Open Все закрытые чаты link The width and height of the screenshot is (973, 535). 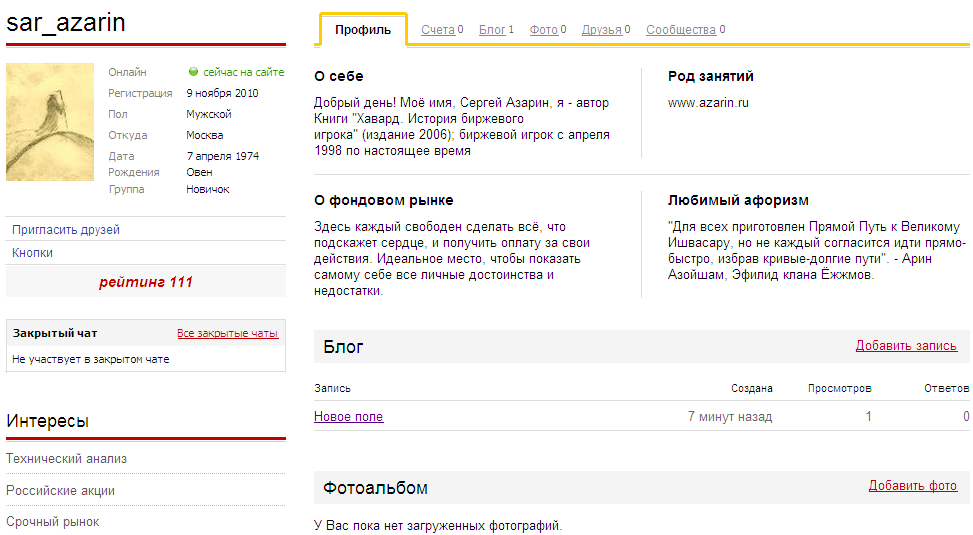click(x=227, y=333)
